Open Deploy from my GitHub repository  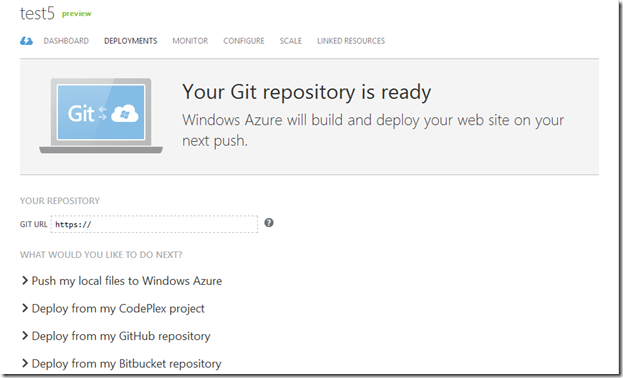(x=121, y=336)
